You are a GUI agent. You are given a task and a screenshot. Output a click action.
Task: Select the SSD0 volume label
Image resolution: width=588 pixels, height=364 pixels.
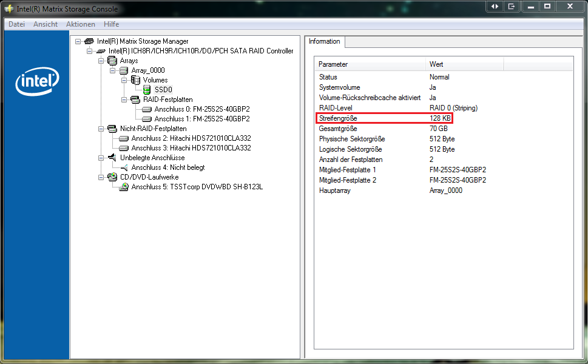tap(163, 90)
